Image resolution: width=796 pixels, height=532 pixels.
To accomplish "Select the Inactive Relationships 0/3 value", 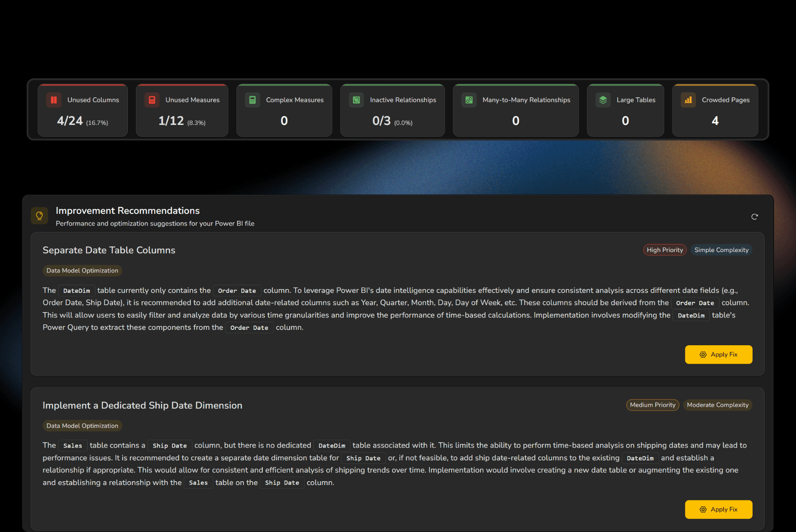I will tap(381, 121).
